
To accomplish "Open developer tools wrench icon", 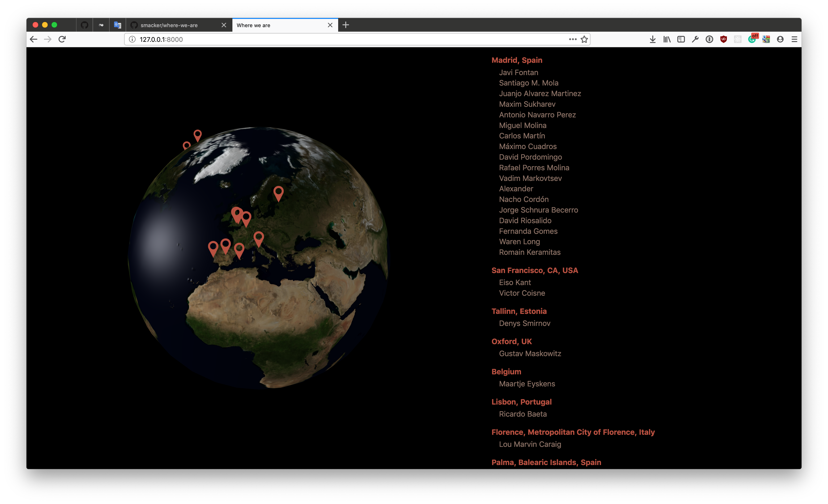I will point(695,39).
